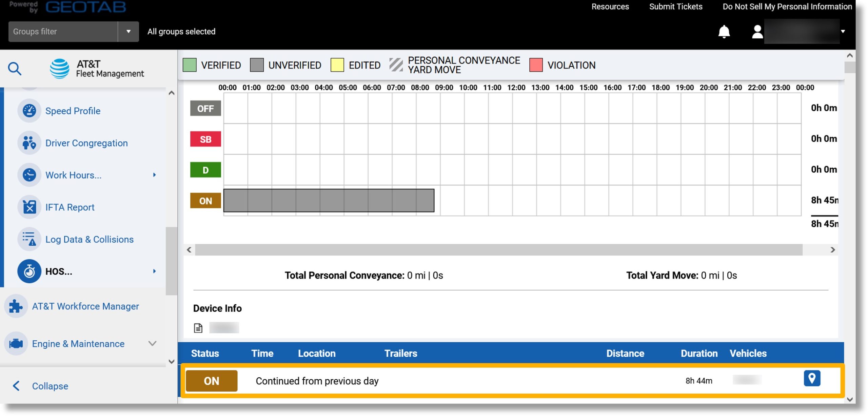Click the AT&T Workforce Manager puzzle icon
The height and width of the screenshot is (416, 868).
16,306
